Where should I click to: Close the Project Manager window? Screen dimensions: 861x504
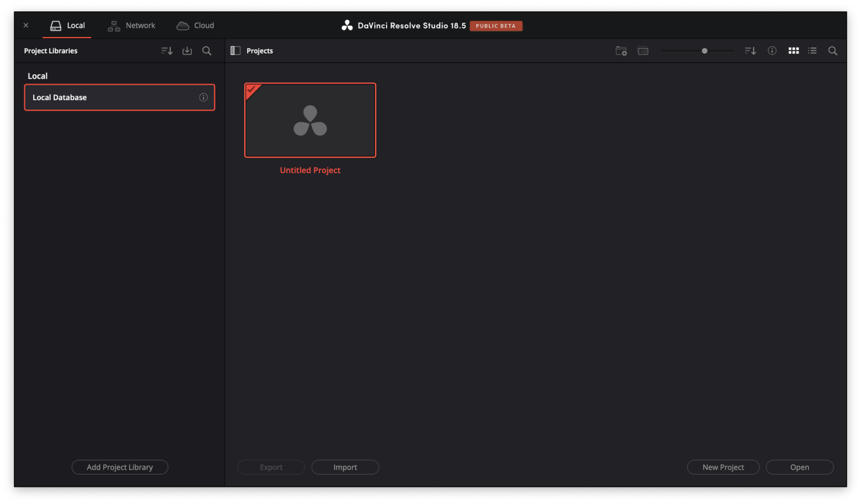26,25
